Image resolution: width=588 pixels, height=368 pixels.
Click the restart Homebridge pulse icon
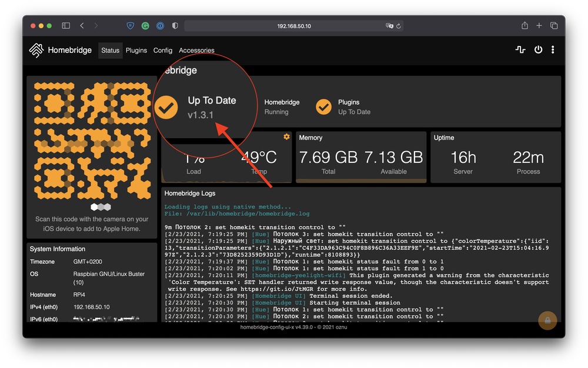point(520,49)
